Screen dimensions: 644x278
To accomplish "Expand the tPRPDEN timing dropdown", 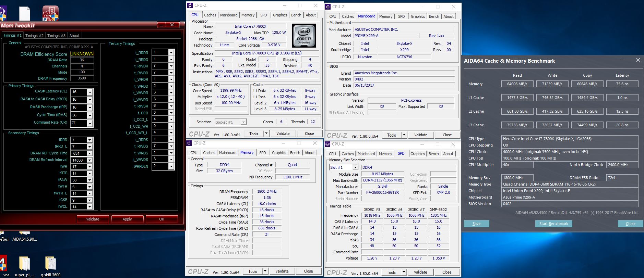I will pyautogui.click(x=171, y=166).
